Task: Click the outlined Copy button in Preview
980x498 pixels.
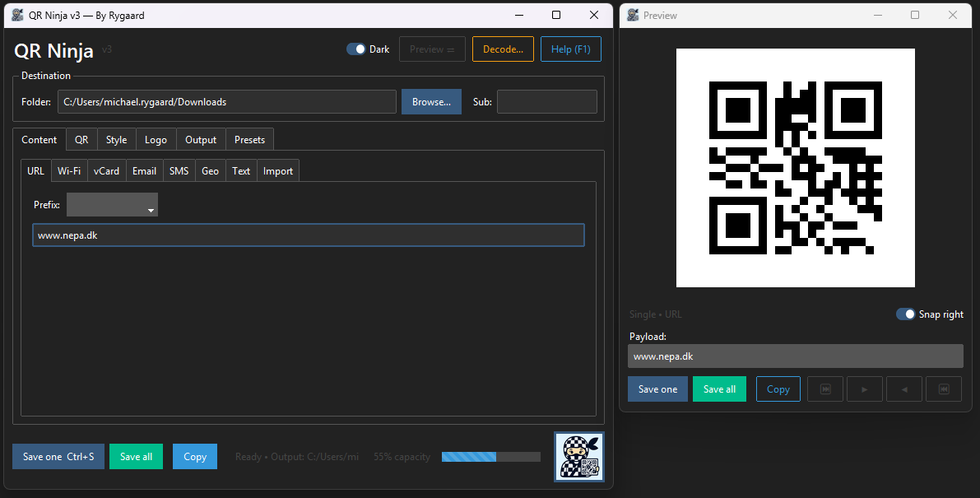Action: (778, 389)
